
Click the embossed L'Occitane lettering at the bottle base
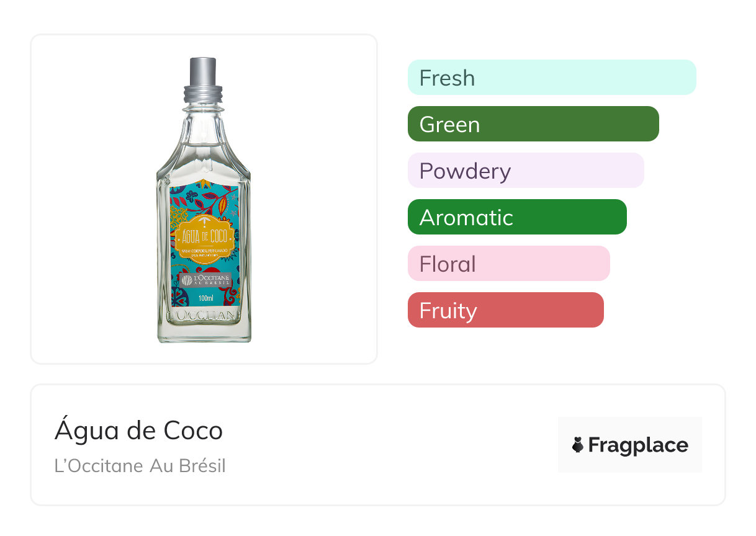pos(204,316)
